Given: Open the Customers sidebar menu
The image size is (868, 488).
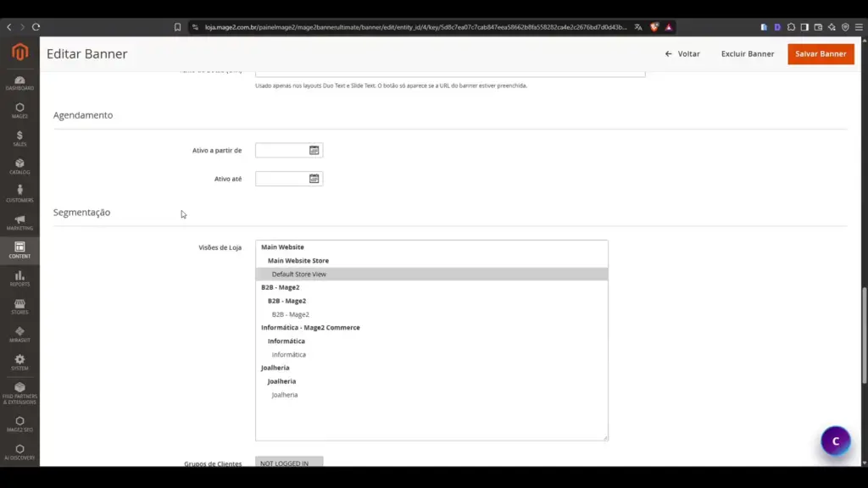Looking at the screenshot, I should pyautogui.click(x=20, y=194).
